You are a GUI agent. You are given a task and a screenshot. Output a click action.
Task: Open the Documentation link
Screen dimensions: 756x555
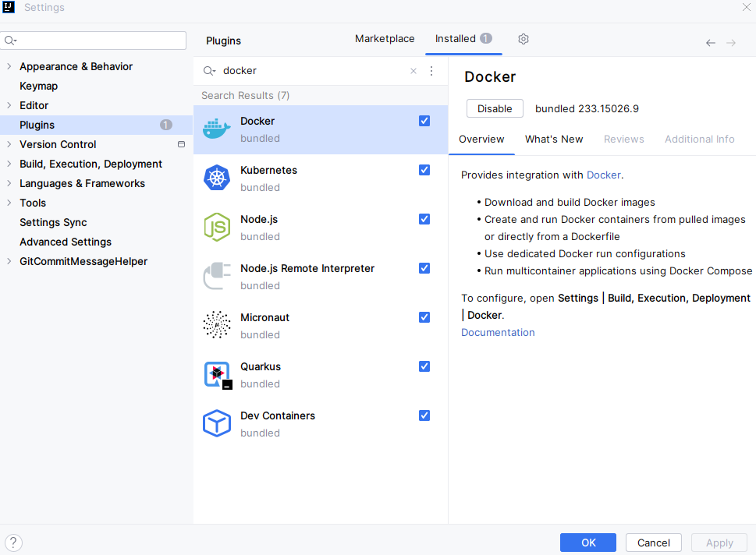[498, 332]
